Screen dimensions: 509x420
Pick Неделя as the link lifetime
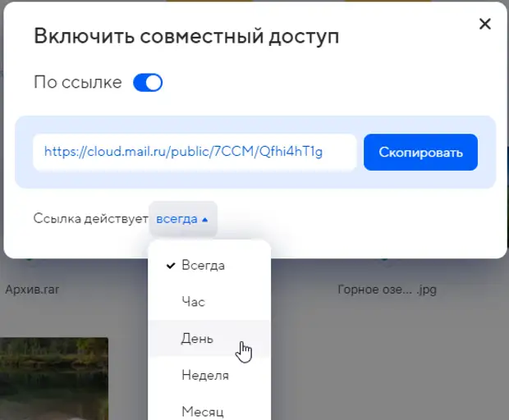coord(209,375)
